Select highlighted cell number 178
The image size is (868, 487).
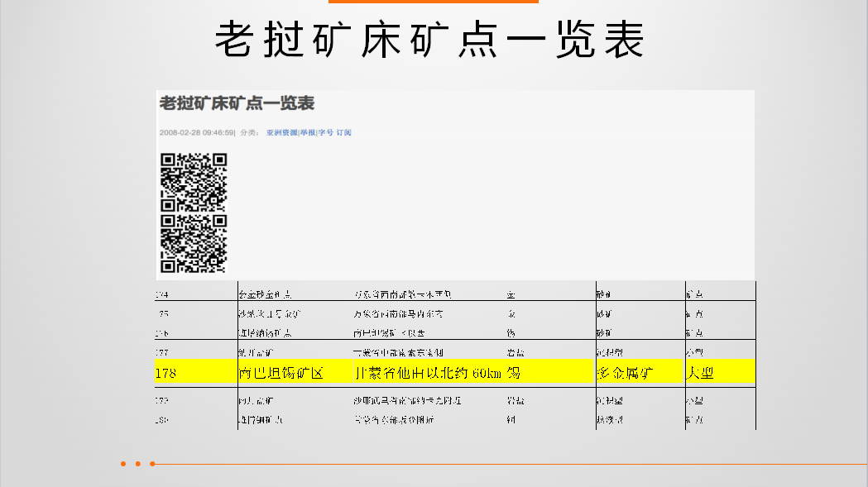point(166,374)
